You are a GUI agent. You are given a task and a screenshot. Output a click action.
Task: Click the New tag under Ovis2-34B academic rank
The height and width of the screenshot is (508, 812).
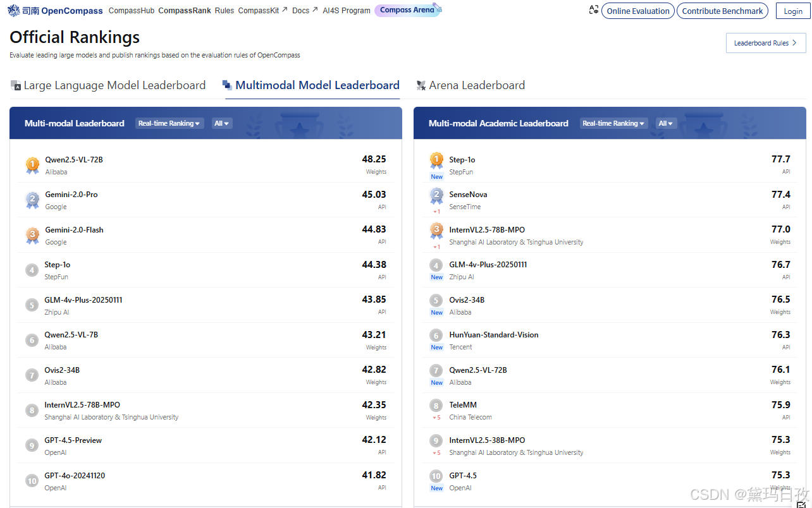click(x=436, y=313)
